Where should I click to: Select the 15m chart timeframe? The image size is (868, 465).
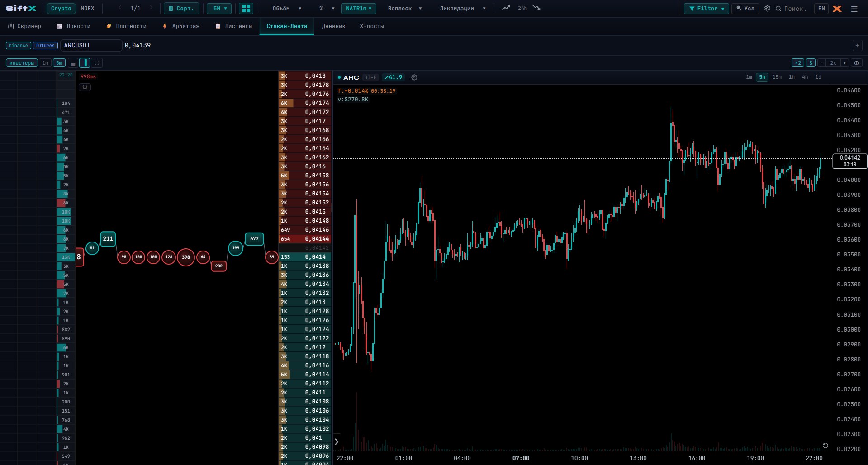click(x=777, y=77)
